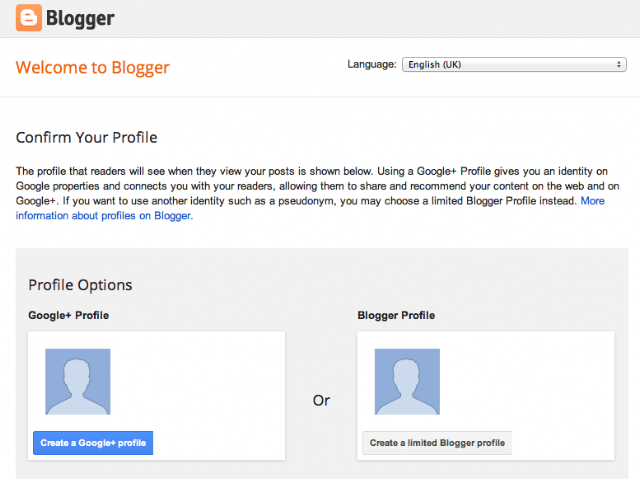Click the Language label text
This screenshot has width=640, height=479.
tap(372, 64)
